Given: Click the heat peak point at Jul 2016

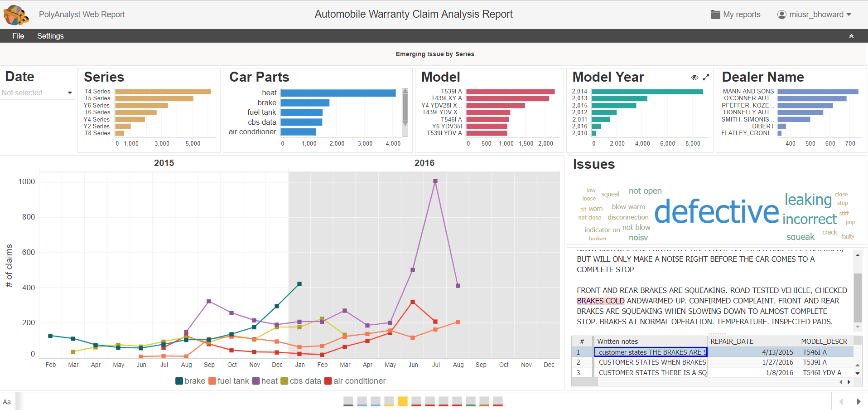Looking at the screenshot, I should 435,181.
